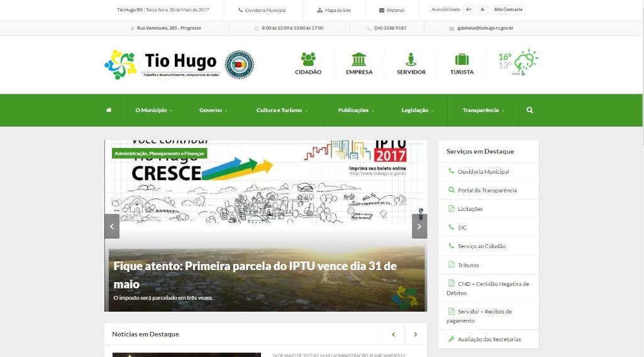
Task: Open the Transparência dropdown menu
Action: pyautogui.click(x=483, y=110)
